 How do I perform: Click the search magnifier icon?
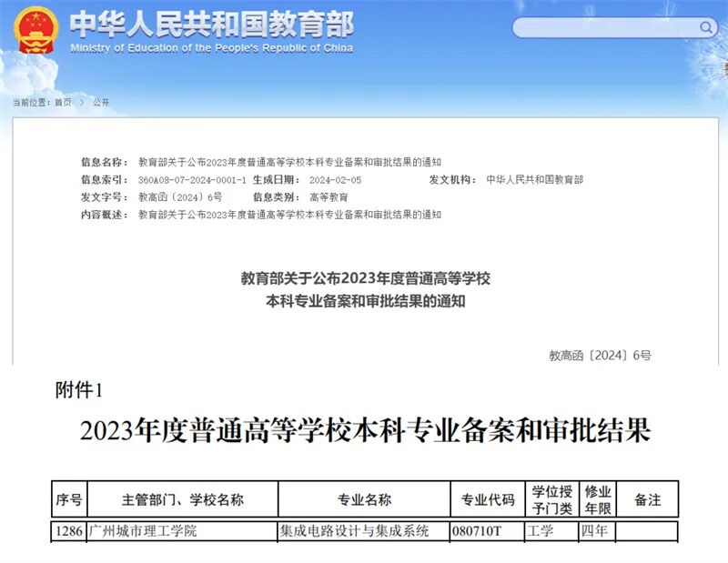[x=705, y=27]
